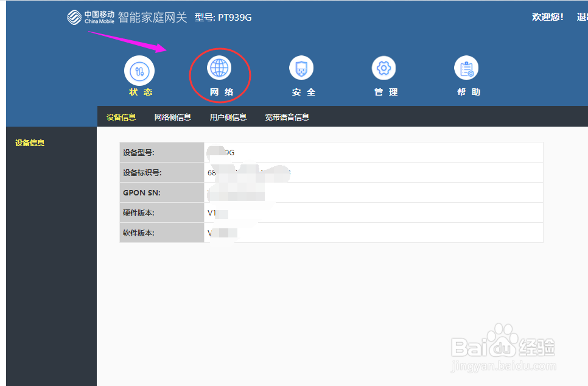Click the 软件版本 software version row
The width and height of the screenshot is (588, 386).
161,233
